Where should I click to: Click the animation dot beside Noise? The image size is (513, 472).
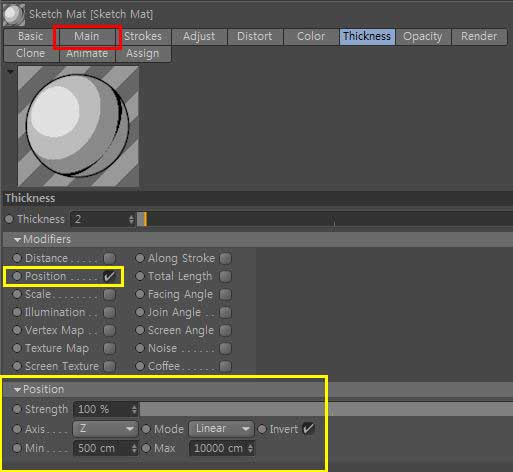pos(140,348)
